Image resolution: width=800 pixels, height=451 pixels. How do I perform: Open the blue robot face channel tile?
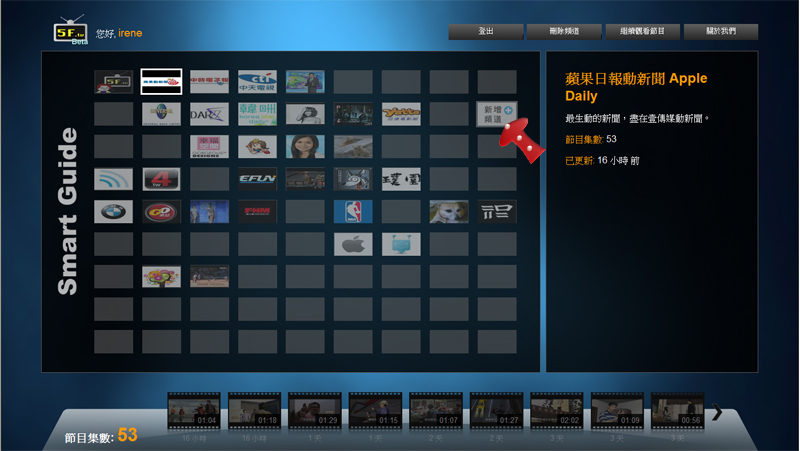coord(401,244)
